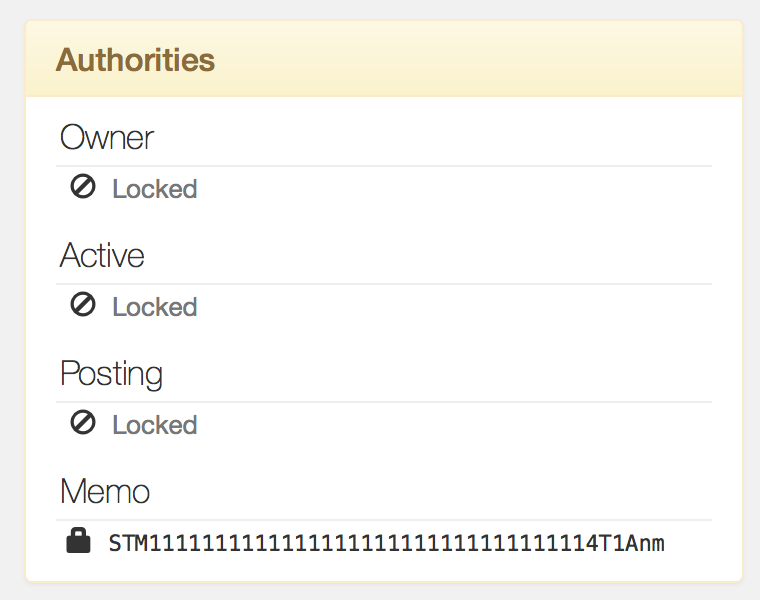Select the Posting Locked label
760x600 pixels.
coord(155,425)
